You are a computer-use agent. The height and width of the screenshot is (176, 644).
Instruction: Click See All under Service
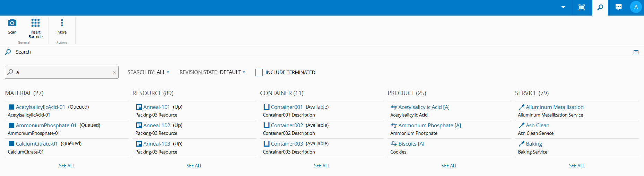pos(577,166)
